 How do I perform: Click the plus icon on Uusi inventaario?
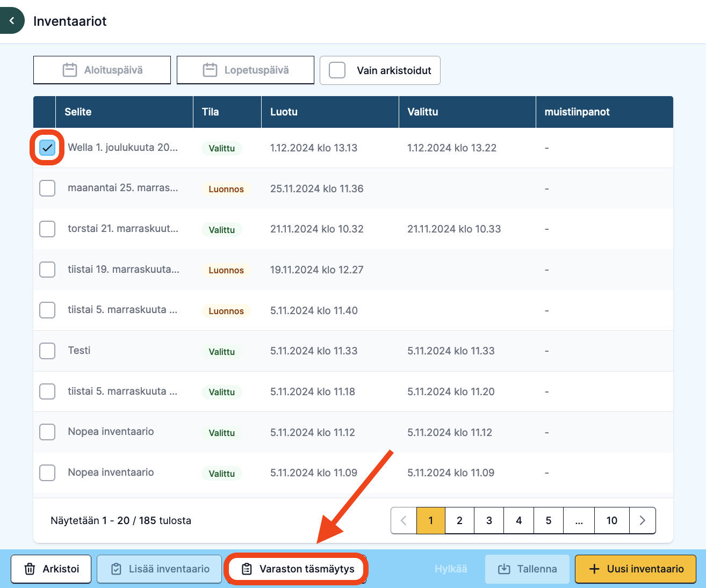pyautogui.click(x=594, y=569)
